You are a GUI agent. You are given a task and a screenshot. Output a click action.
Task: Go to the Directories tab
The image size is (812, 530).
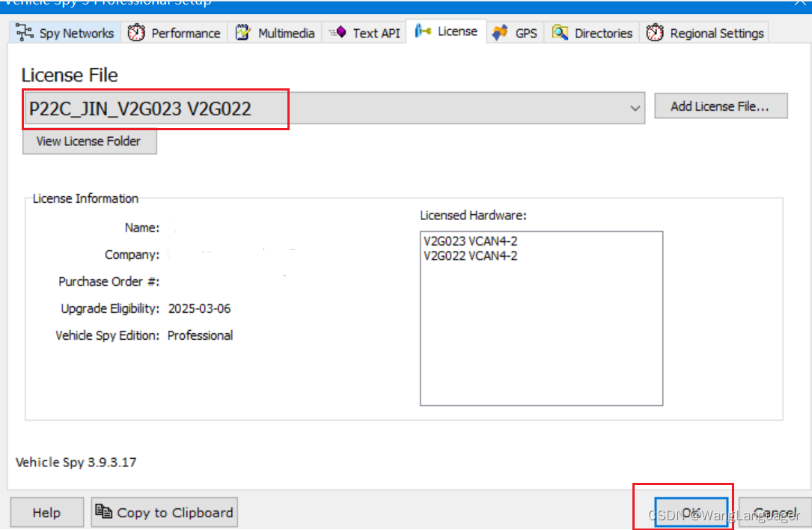click(x=592, y=33)
